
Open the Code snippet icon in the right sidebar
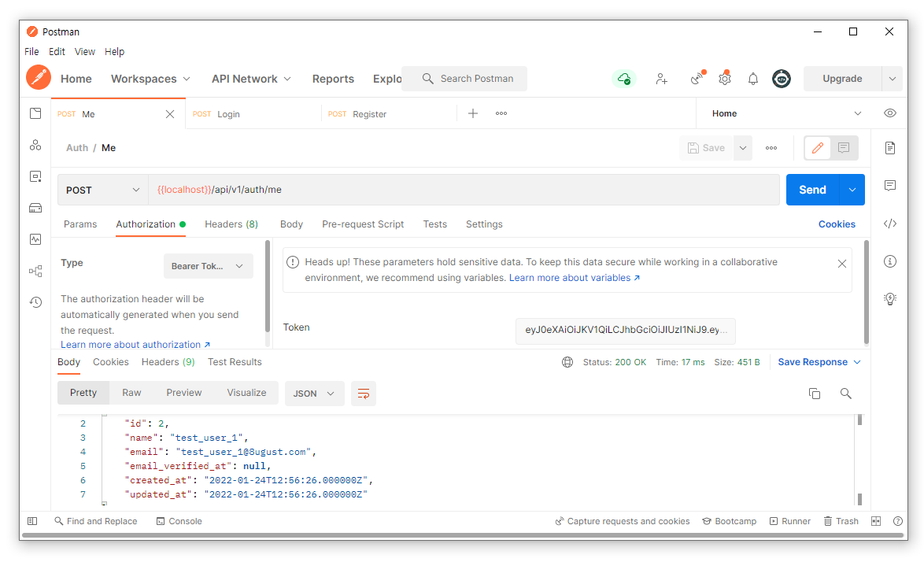pos(890,224)
